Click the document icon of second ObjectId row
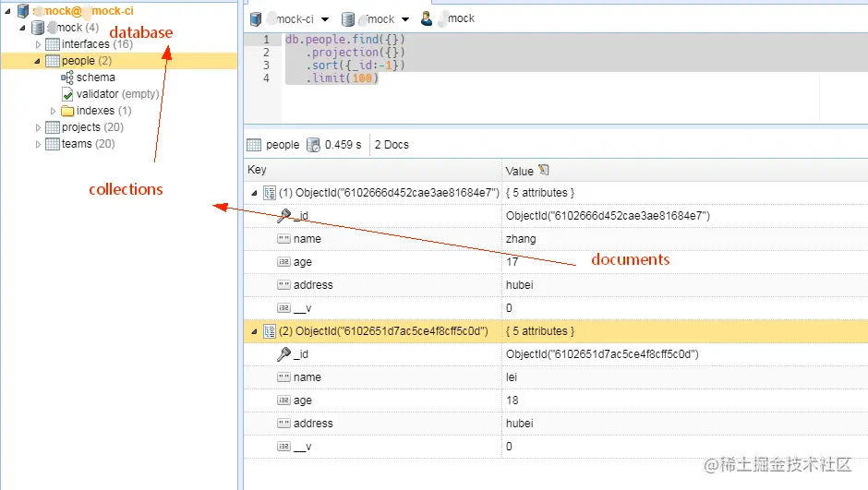 pyautogui.click(x=270, y=330)
